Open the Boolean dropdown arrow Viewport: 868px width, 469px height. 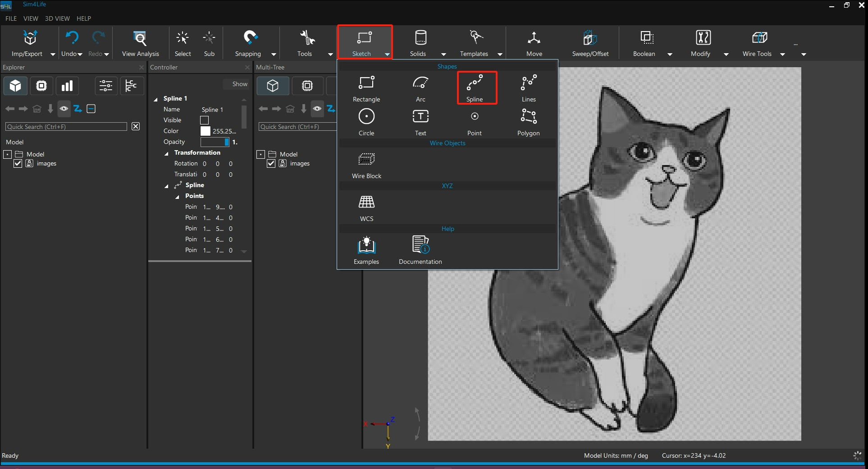(670, 55)
